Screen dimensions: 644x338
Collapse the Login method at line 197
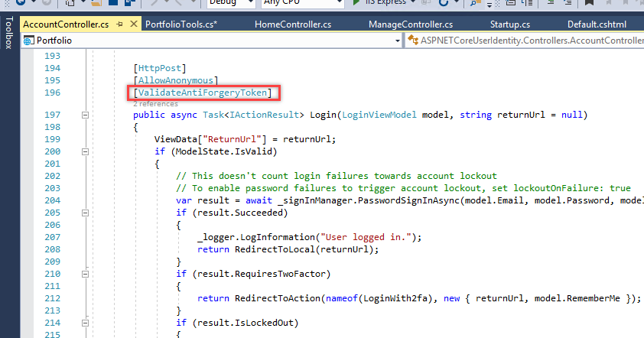pyautogui.click(x=85, y=115)
